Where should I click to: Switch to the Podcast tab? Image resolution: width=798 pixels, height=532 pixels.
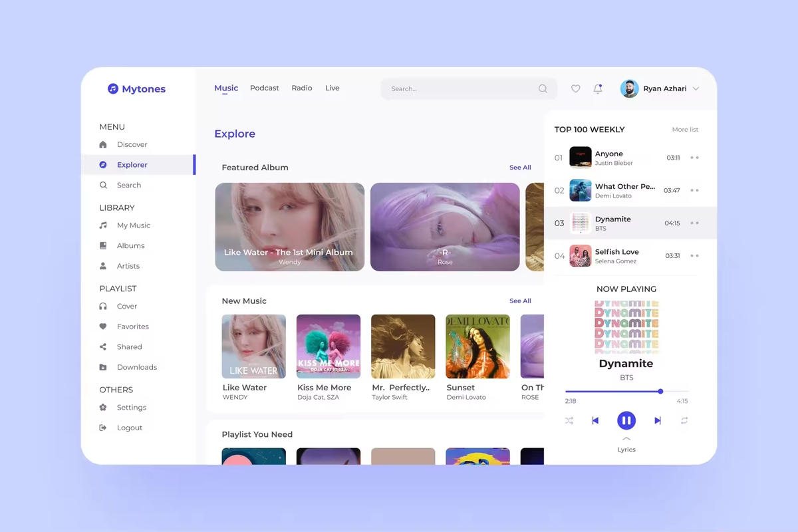[x=264, y=88]
